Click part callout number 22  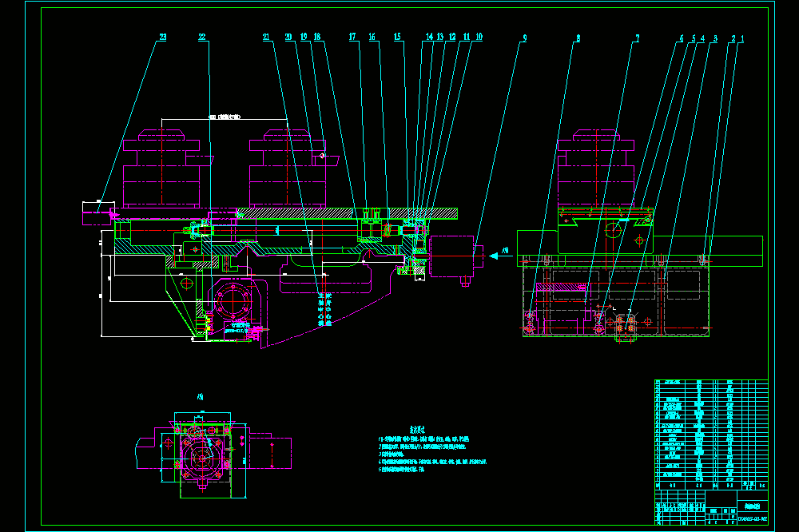tap(202, 37)
